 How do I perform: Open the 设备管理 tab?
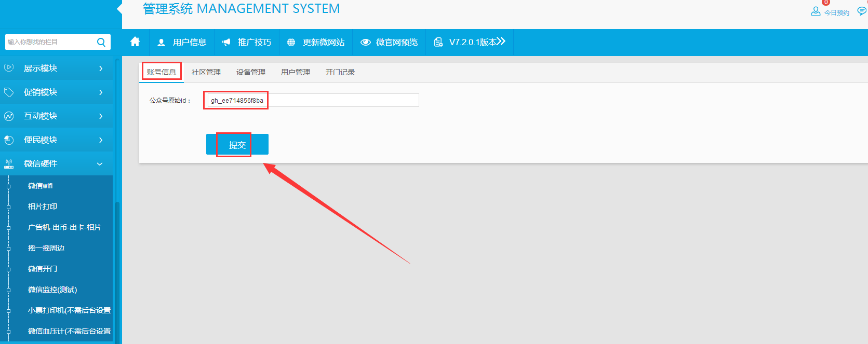(x=251, y=72)
